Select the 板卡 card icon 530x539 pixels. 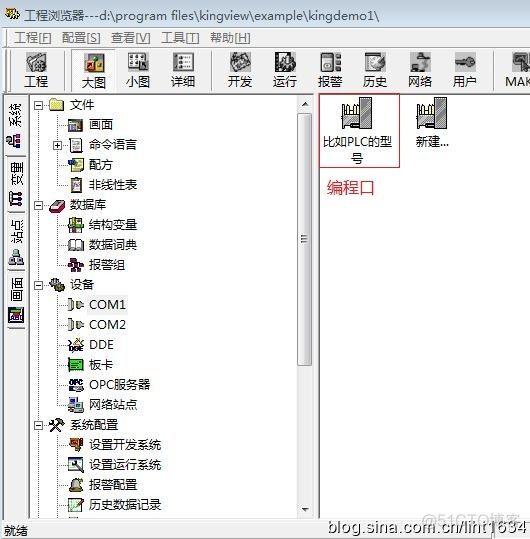(x=76, y=365)
